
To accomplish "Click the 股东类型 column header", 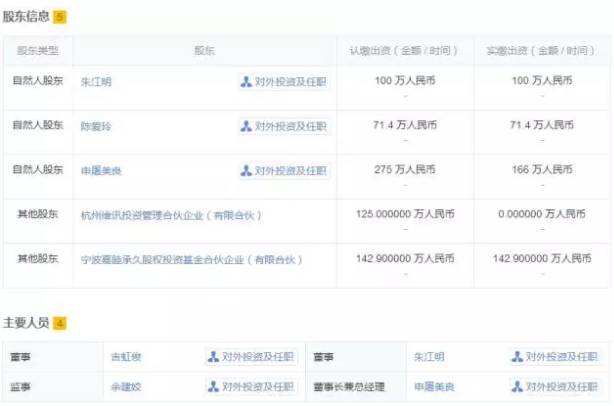I will click(x=38, y=50).
